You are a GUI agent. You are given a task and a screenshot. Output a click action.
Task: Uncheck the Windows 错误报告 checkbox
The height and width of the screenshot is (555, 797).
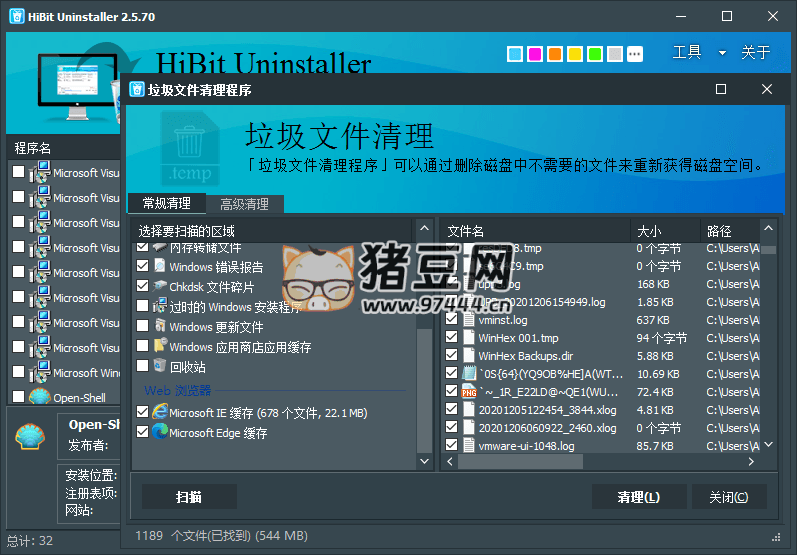[143, 267]
